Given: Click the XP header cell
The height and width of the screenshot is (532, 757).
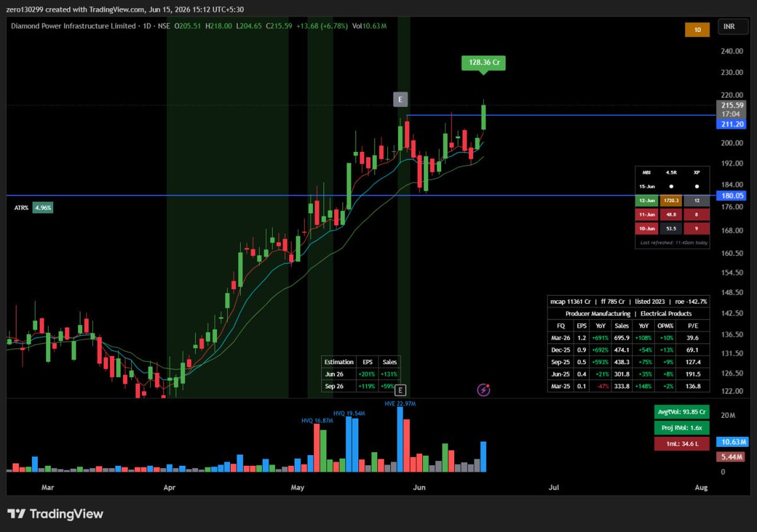Looking at the screenshot, I should (696, 171).
